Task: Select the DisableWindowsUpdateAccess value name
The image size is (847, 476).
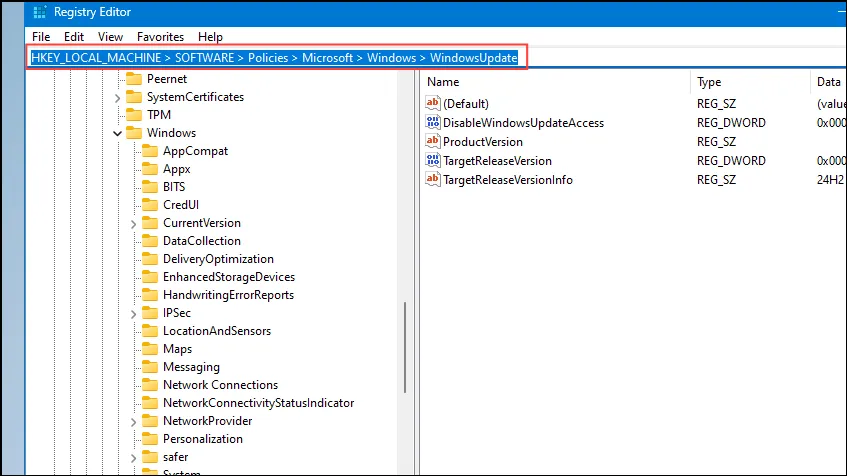Action: coord(523,123)
